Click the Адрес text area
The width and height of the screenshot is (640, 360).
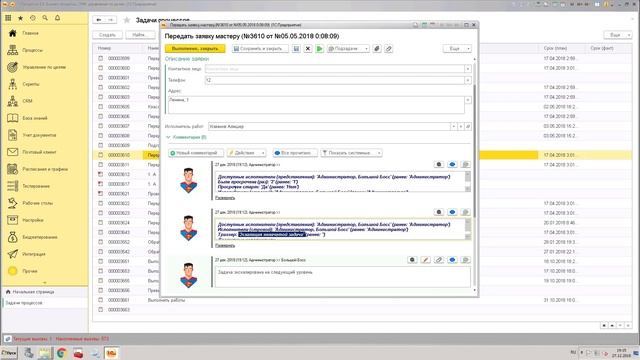point(316,105)
